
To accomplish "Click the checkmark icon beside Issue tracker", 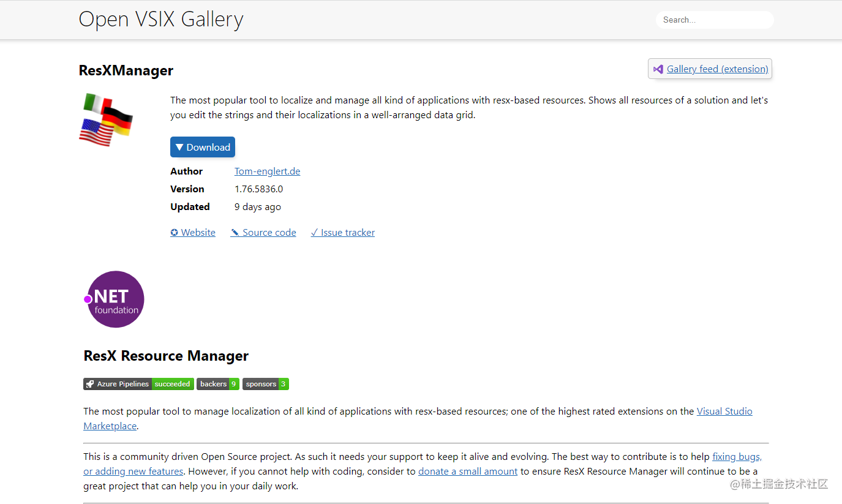I will click(x=314, y=232).
